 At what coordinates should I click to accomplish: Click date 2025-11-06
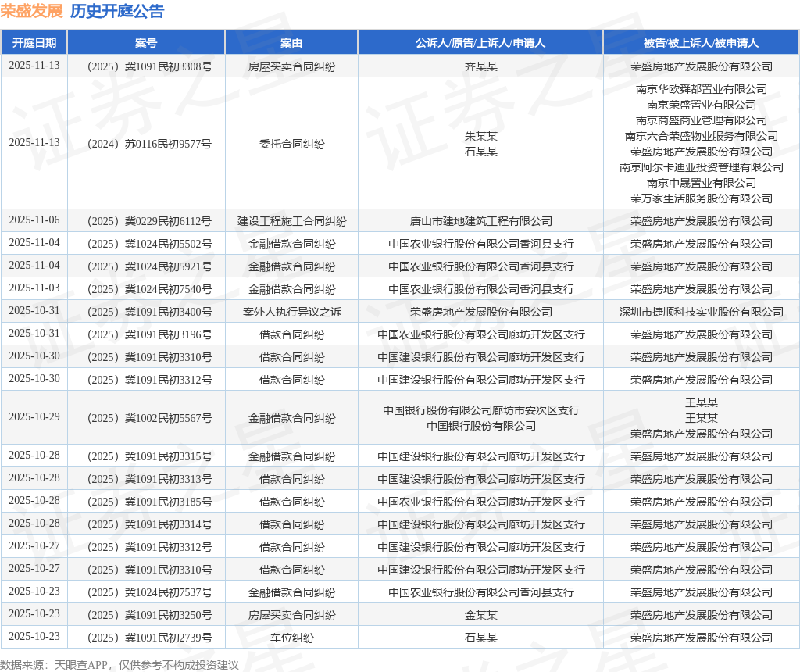click(x=34, y=220)
